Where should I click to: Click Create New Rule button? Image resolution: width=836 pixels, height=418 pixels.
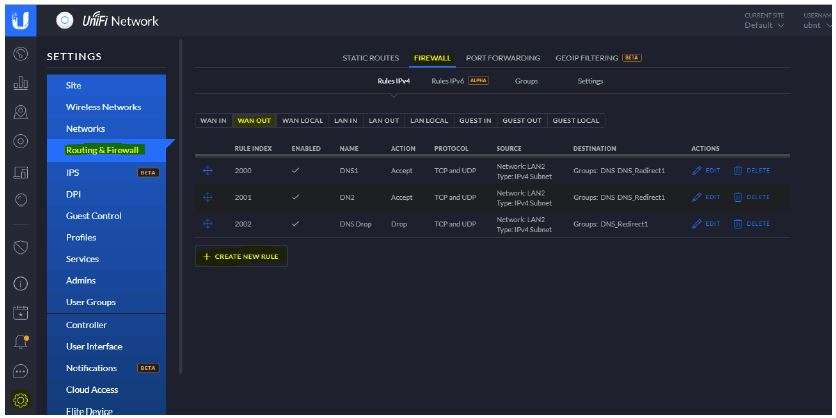(x=242, y=256)
